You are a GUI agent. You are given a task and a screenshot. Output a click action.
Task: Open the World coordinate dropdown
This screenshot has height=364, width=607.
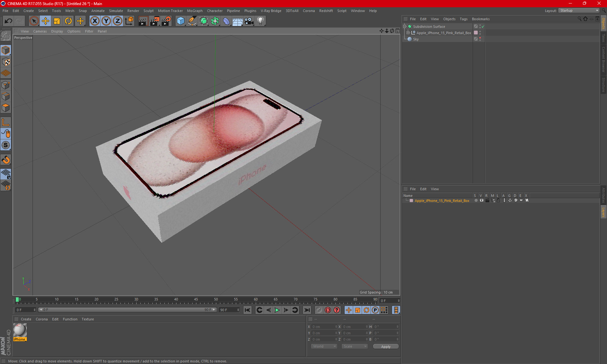coord(324,346)
